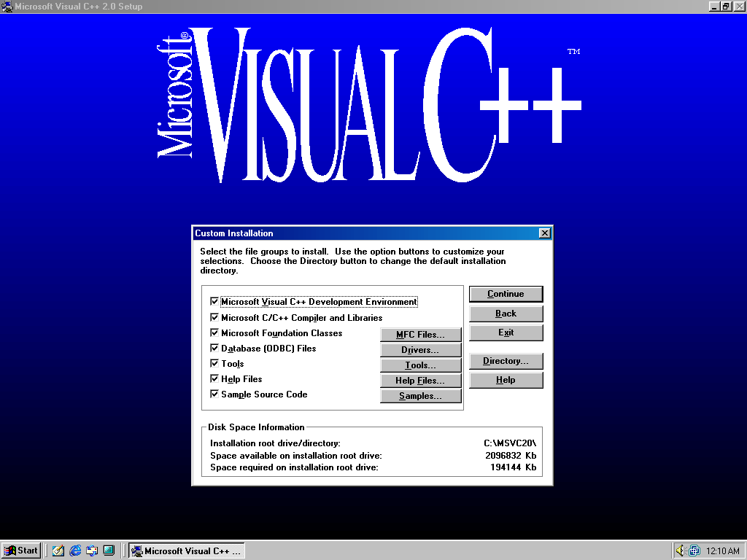Click the network tray icon beside the clock
Screen dimensions: 747x560
(x=694, y=551)
